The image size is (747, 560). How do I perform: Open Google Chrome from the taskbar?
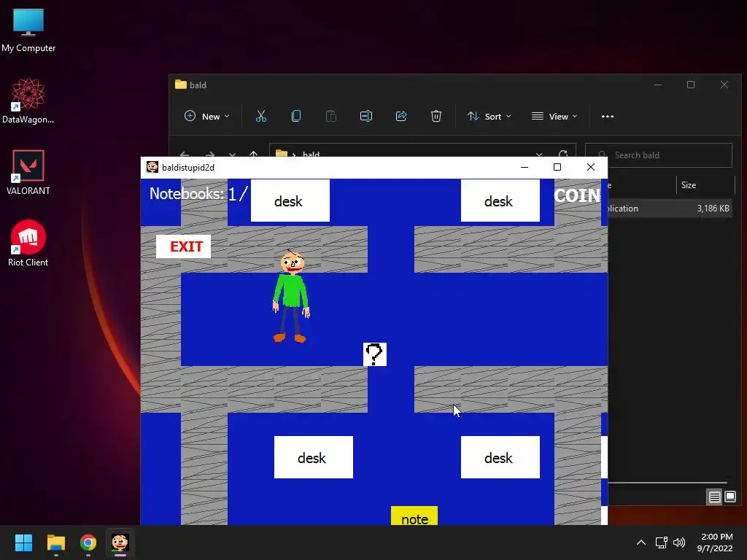coord(88,542)
